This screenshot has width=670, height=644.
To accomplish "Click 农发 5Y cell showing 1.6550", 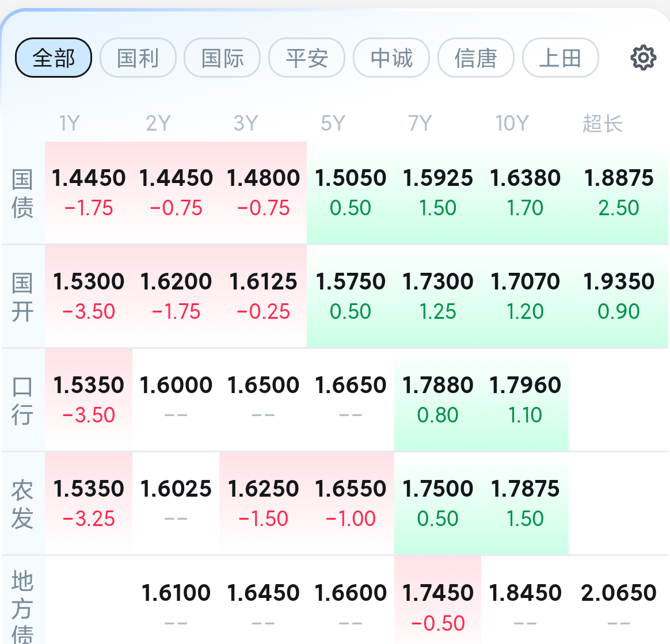I will click(351, 504).
